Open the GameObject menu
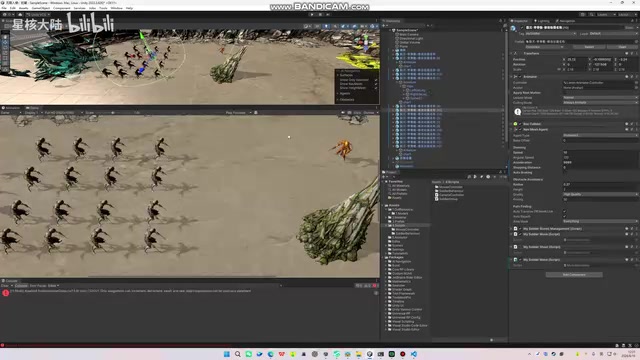Image resolution: width=640 pixels, height=360 pixels. (x=41, y=8)
